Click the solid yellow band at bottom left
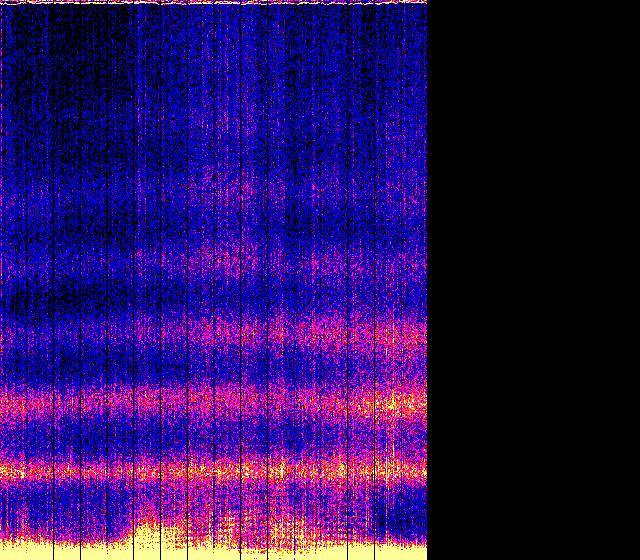 [x=60, y=550]
